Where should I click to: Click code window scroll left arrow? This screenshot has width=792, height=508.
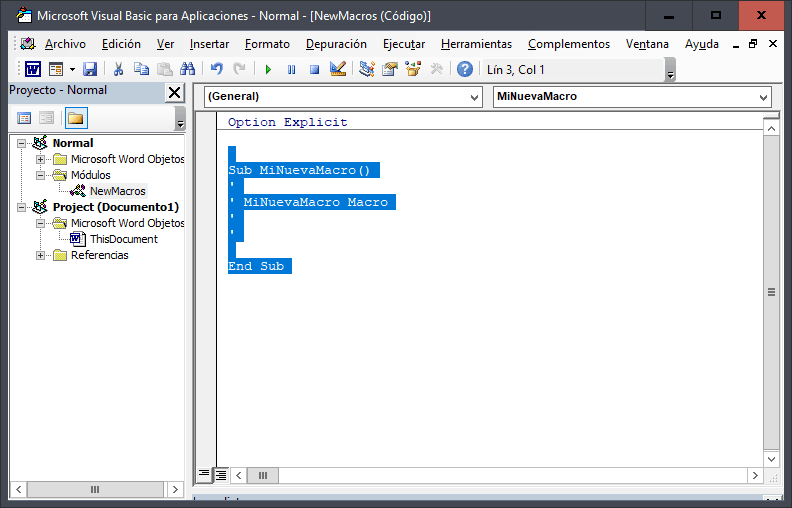point(238,475)
